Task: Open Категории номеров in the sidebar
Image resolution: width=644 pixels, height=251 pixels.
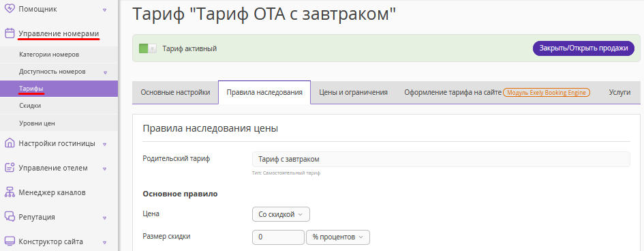Action: [x=49, y=55]
